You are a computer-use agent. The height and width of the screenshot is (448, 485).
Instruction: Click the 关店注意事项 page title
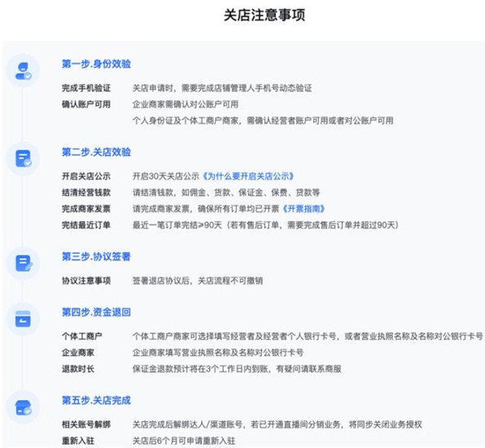click(x=264, y=15)
